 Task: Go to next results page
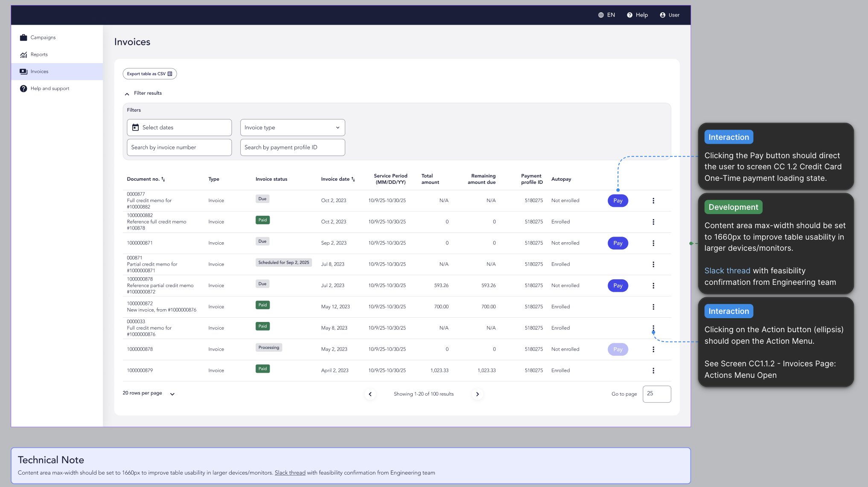(x=477, y=394)
